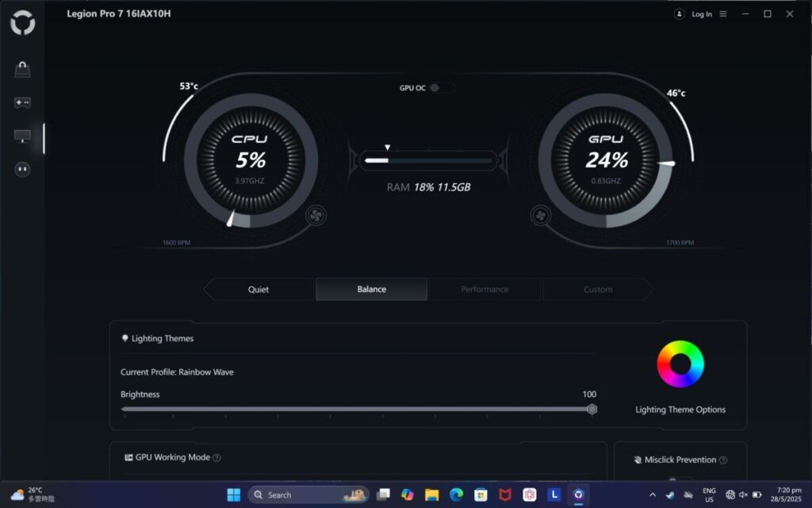
Task: Click the rainbow color wheel
Action: (680, 364)
